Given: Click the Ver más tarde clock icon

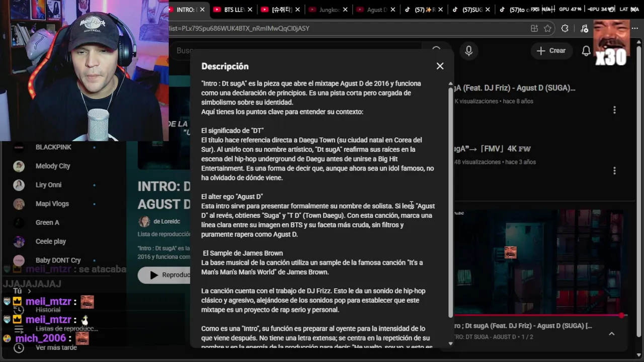Looking at the screenshot, I should pyautogui.click(x=19, y=347).
